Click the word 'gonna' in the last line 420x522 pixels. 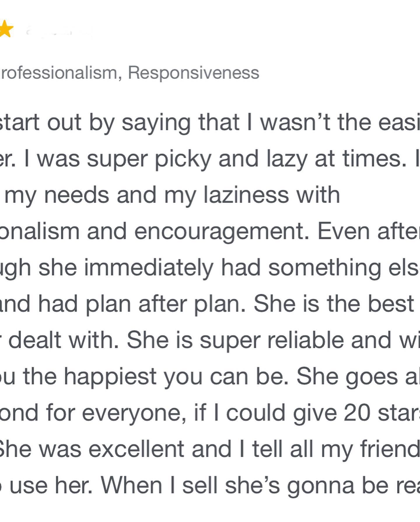pyautogui.click(x=321, y=486)
